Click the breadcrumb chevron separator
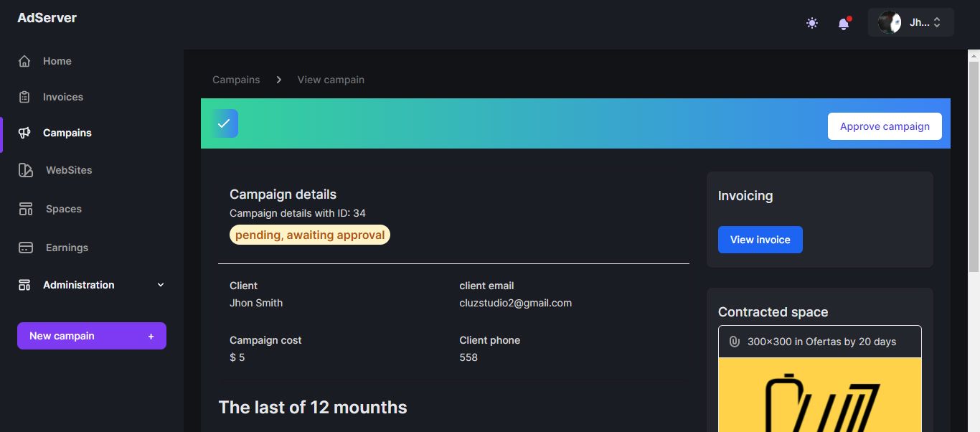Viewport: 980px width, 432px height. pos(279,80)
